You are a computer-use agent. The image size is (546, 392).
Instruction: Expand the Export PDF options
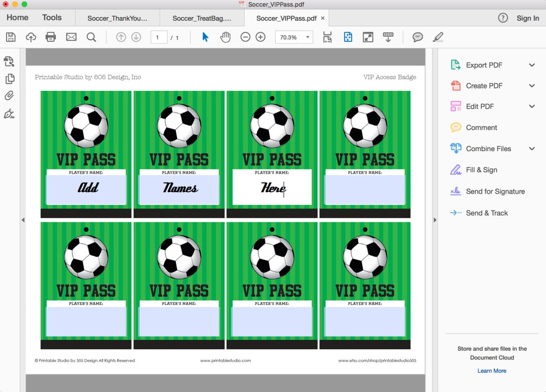(x=532, y=65)
